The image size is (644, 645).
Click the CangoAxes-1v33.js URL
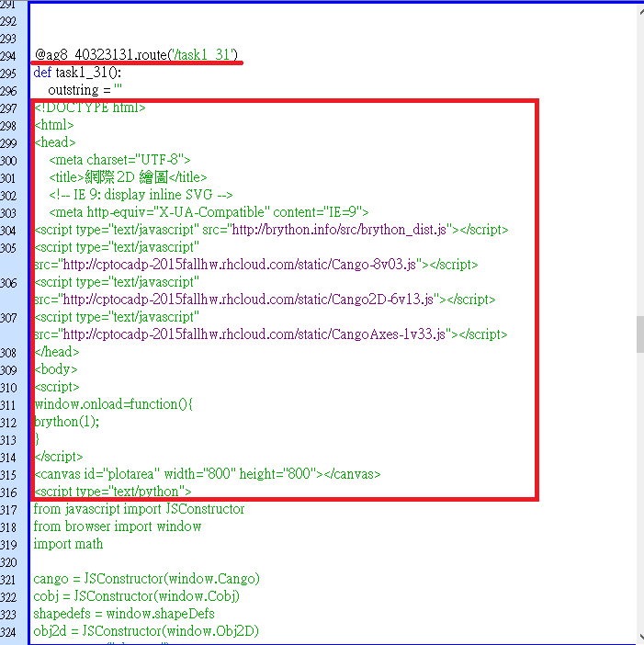coord(254,334)
